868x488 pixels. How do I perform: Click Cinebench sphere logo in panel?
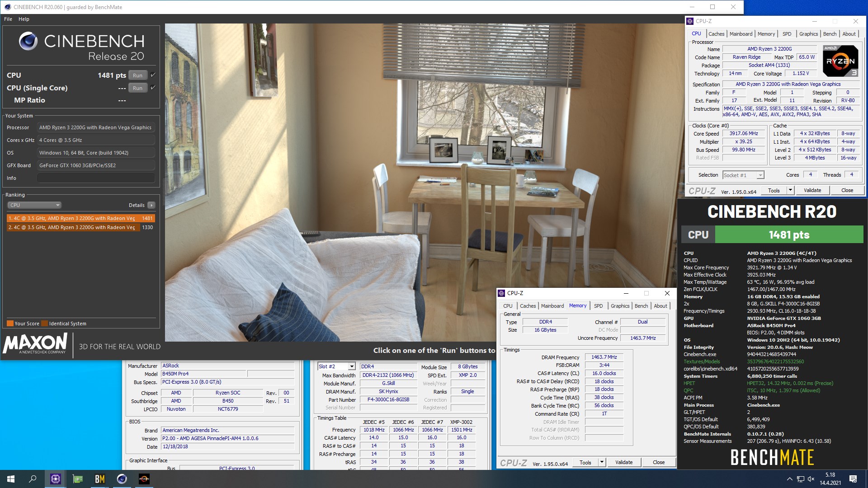(28, 42)
